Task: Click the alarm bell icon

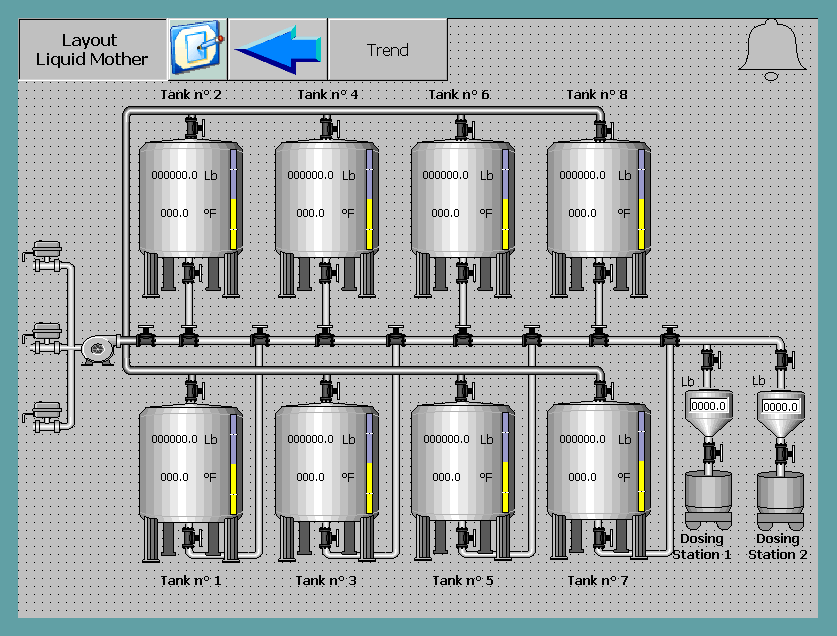Action: (x=772, y=50)
